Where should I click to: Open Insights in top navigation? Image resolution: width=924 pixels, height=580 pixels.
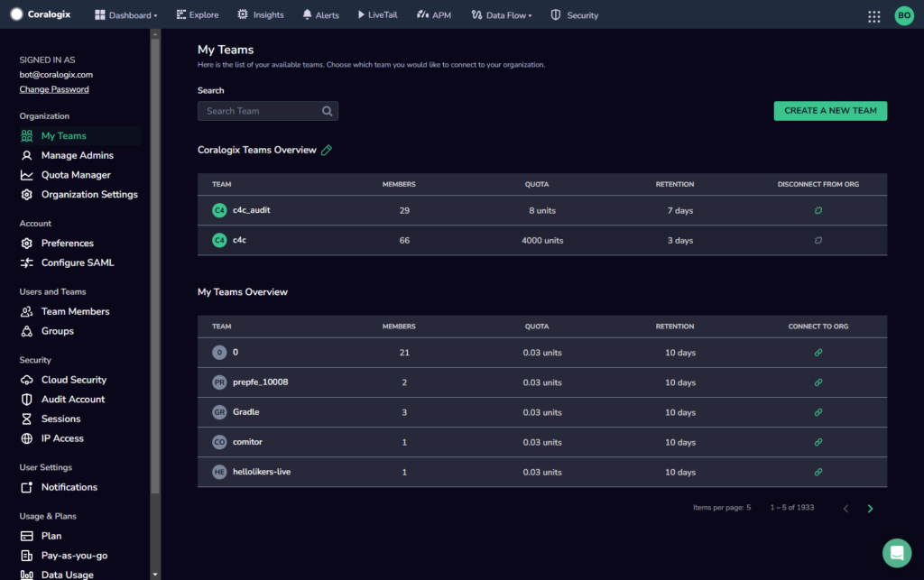pos(261,15)
